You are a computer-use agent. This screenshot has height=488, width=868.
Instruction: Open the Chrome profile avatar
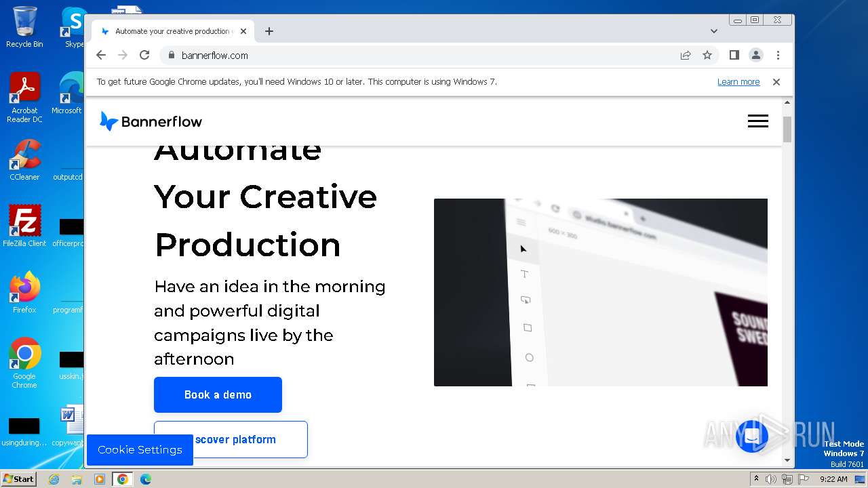coord(756,56)
